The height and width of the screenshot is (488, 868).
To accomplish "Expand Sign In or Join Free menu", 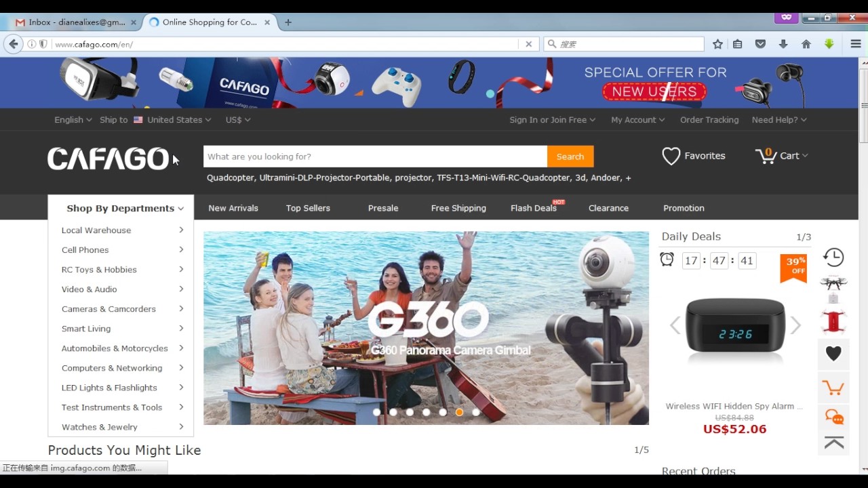I will 553,120.
